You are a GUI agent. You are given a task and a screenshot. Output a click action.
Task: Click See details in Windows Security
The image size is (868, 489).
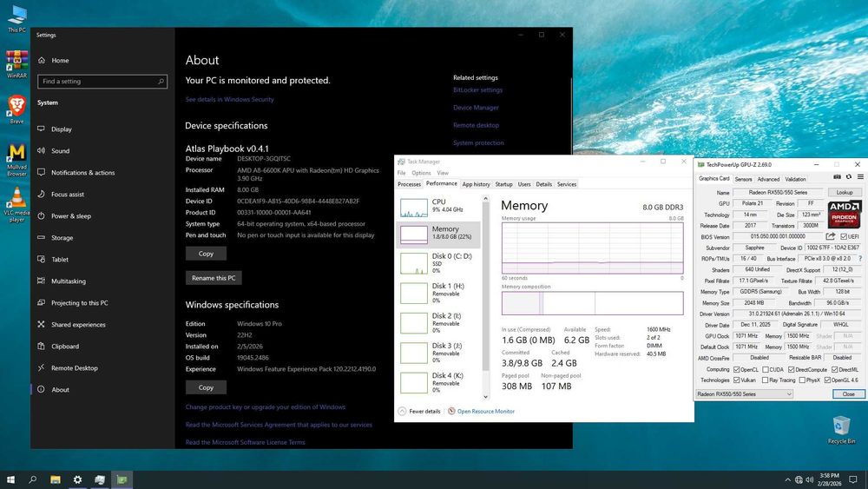click(230, 99)
